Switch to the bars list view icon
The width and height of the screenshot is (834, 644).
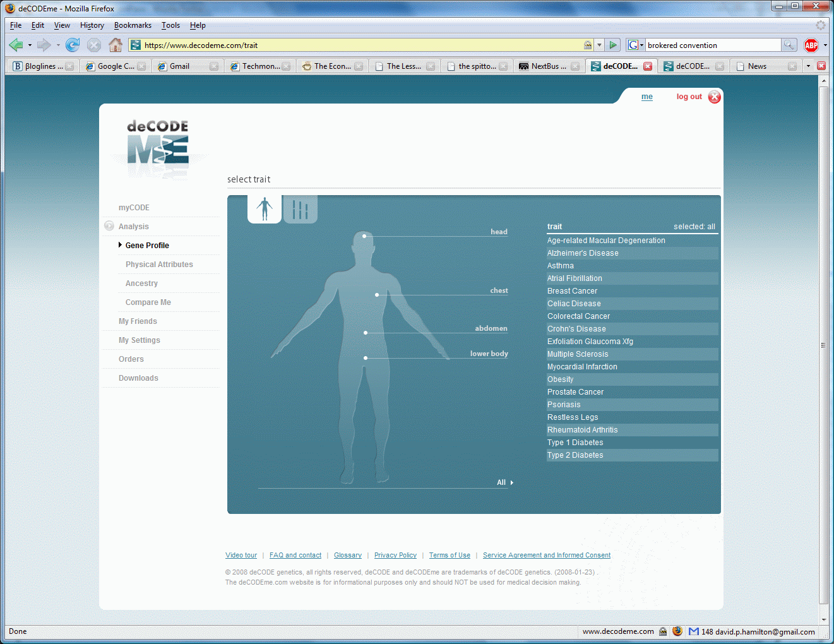[x=301, y=209]
